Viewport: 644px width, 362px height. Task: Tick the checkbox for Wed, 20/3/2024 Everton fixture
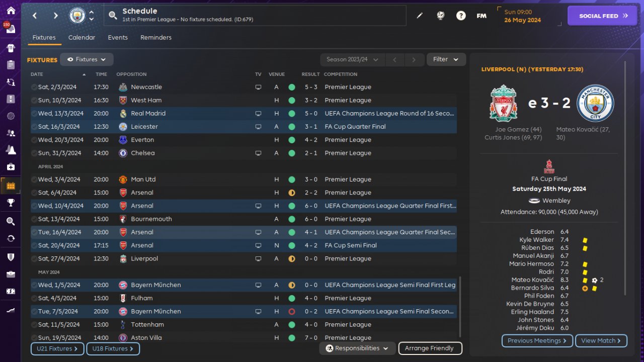point(34,140)
